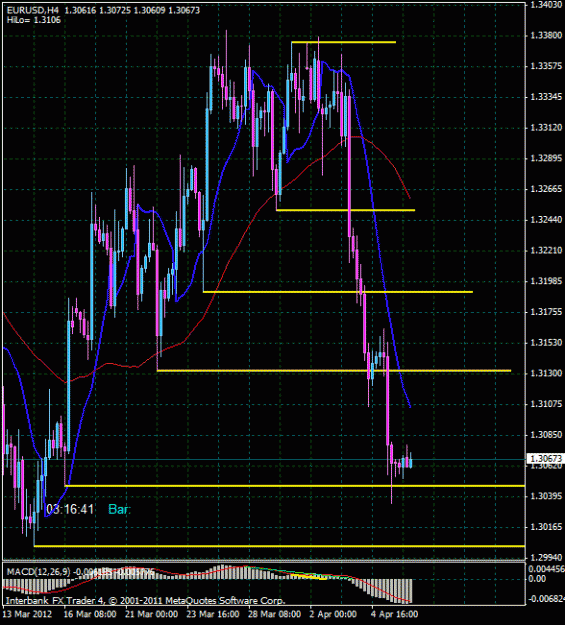This screenshot has height=625, width=565.
Task: Select the 1.30850 price scale label
Action: 546,434
